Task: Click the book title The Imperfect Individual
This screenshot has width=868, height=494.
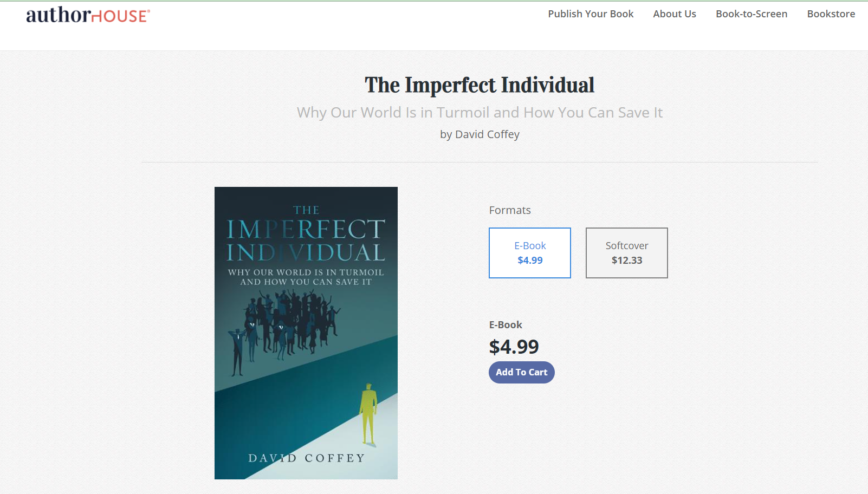Action: point(479,85)
